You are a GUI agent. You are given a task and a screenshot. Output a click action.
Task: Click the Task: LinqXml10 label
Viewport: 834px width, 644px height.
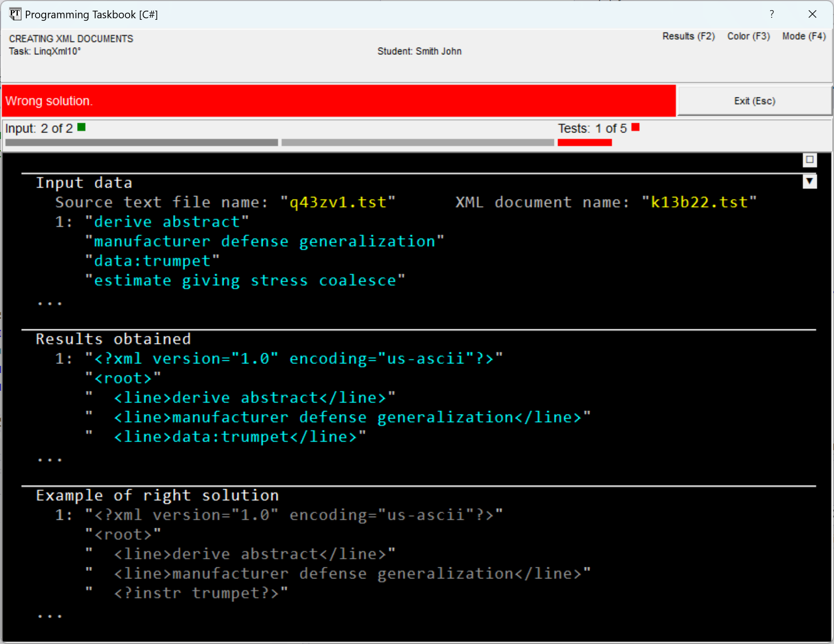45,51
